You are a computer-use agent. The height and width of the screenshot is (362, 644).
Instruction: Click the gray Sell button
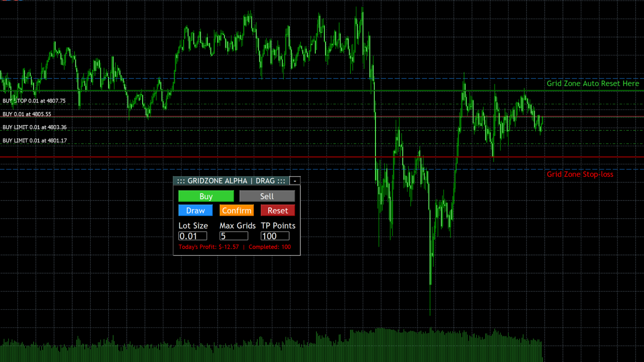(267, 196)
